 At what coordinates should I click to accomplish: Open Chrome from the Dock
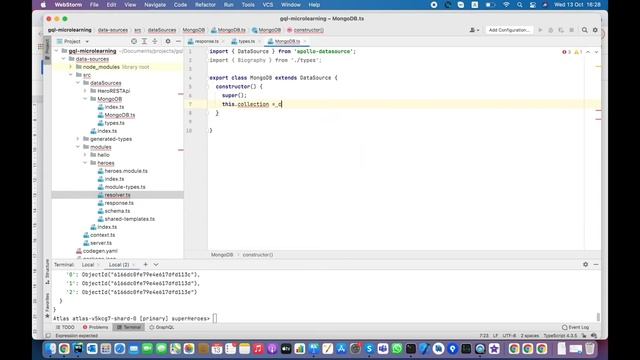64,349
